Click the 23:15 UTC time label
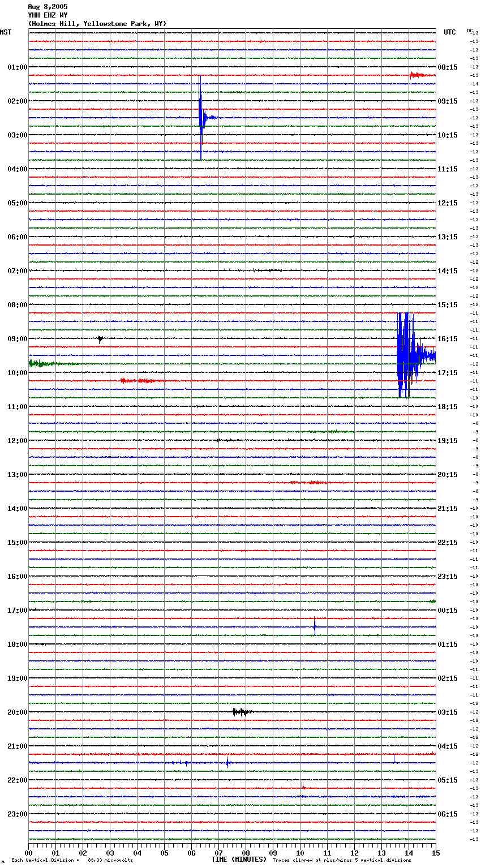Image resolution: width=481 pixels, height=868 pixels. tap(448, 577)
